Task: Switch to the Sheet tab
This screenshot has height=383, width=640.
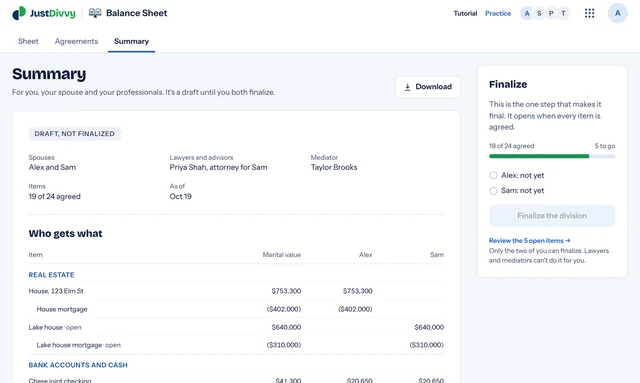Action: (28, 41)
